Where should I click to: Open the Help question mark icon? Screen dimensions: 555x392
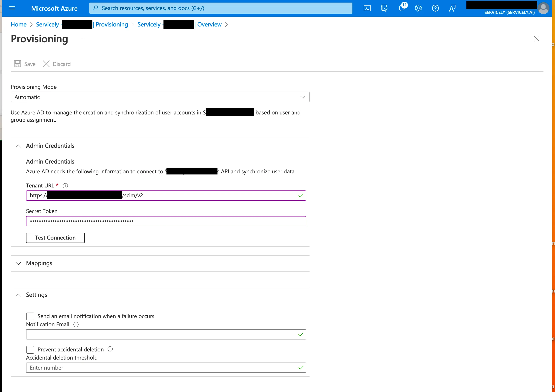tap(435, 8)
